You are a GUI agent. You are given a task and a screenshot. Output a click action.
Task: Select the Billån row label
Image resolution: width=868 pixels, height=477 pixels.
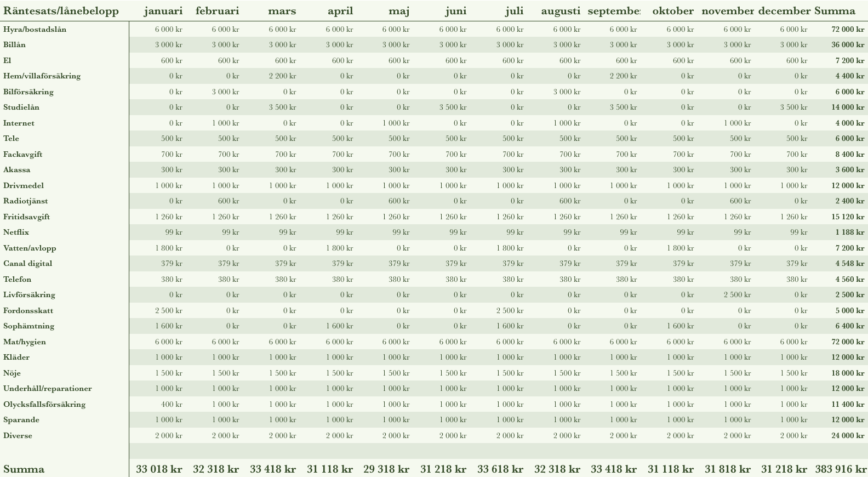14,45
